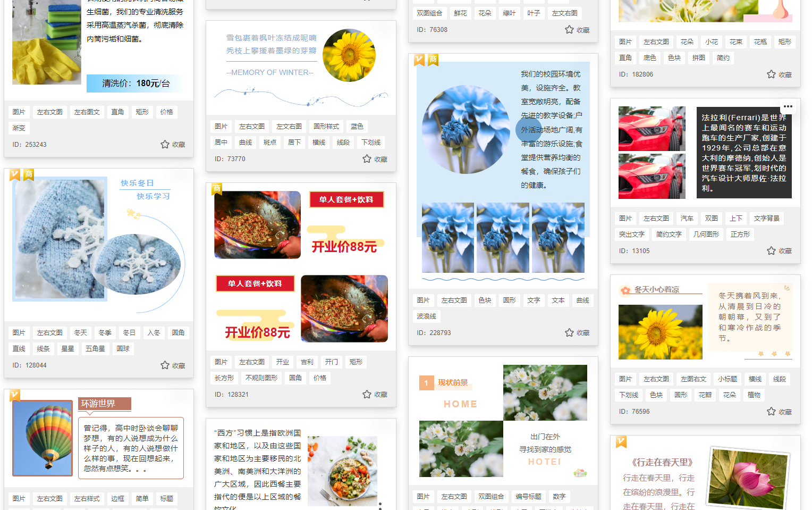Filter by the 汽车 tag
812x510 pixels.
[687, 219]
